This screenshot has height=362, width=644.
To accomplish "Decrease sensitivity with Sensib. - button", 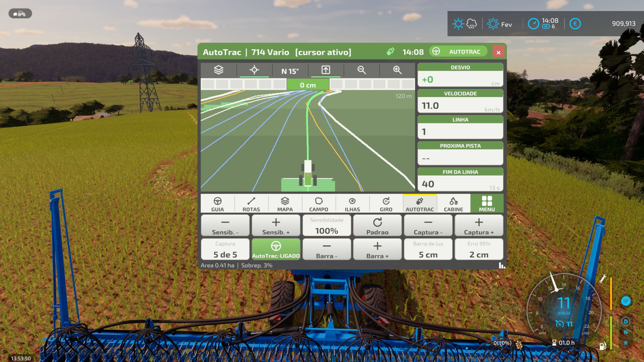I will (225, 226).
